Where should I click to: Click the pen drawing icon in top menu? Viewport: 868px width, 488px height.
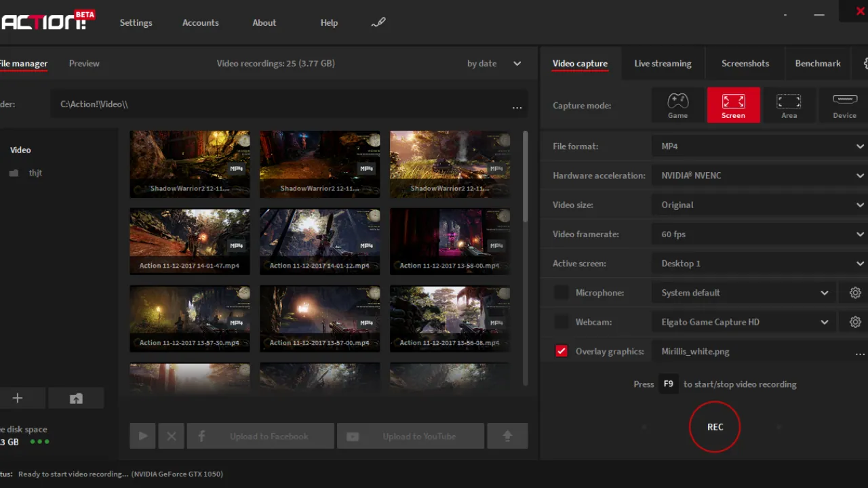[378, 22]
